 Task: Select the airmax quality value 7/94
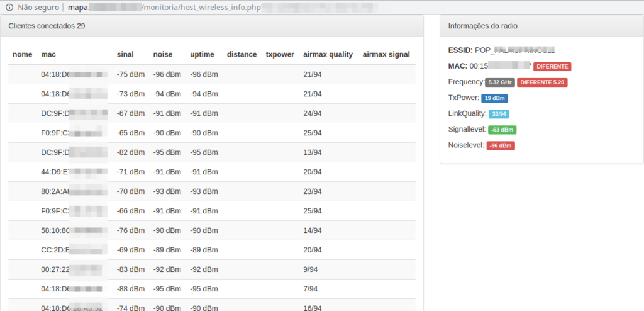point(310,289)
